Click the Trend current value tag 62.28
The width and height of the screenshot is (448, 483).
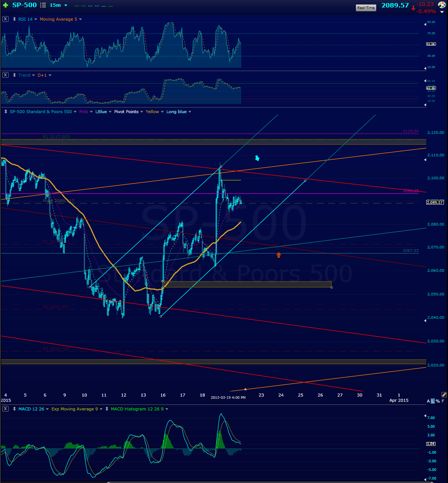(x=431, y=88)
